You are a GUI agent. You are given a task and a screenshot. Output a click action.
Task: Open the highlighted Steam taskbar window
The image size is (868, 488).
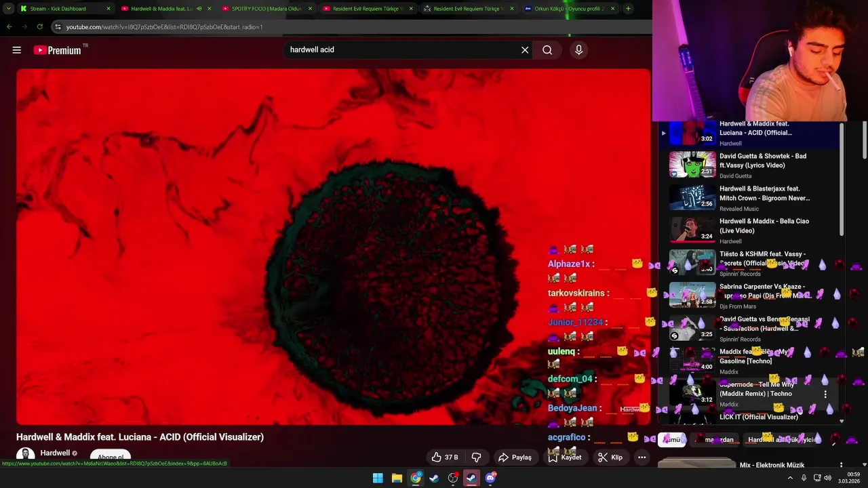471,478
